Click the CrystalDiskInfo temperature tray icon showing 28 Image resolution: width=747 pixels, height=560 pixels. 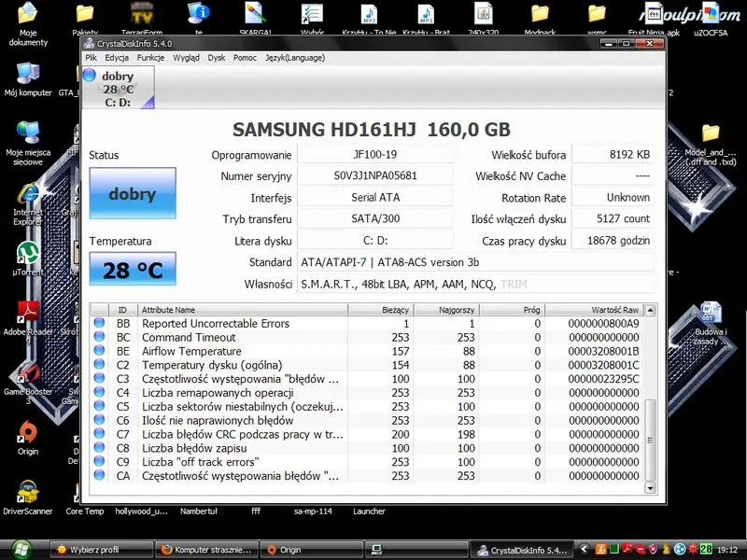[706, 549]
